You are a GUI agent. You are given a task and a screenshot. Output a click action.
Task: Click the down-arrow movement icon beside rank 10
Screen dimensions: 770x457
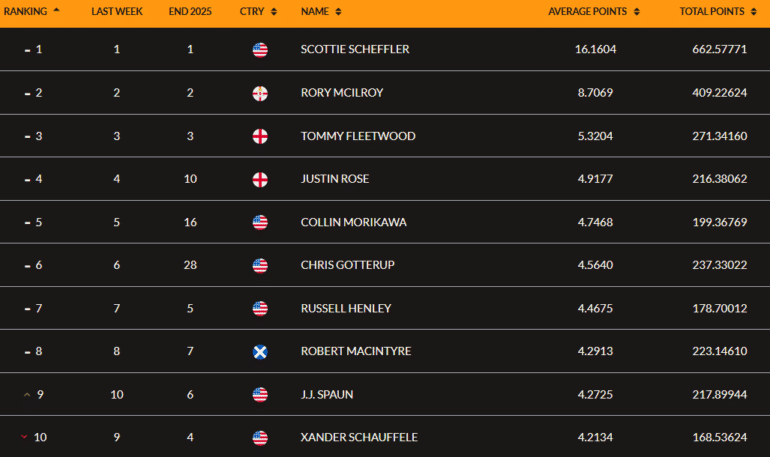coord(24,438)
